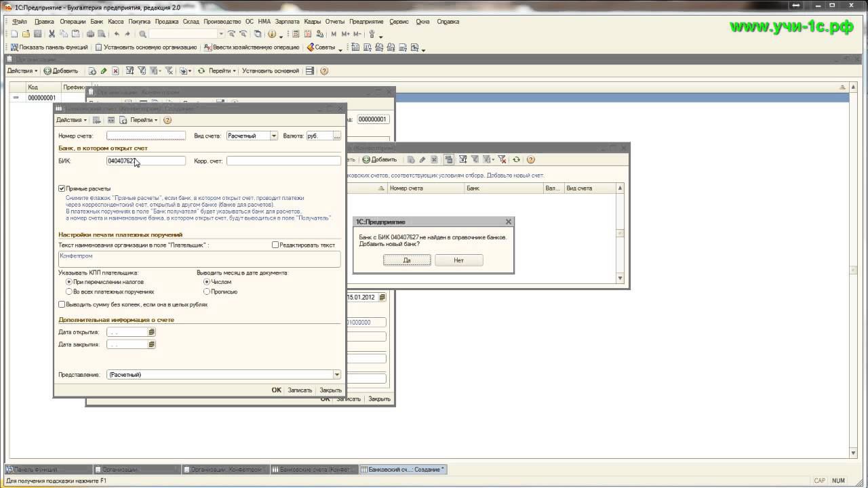Open help icon in bank account creation form
868x488 pixels.
pos(167,120)
